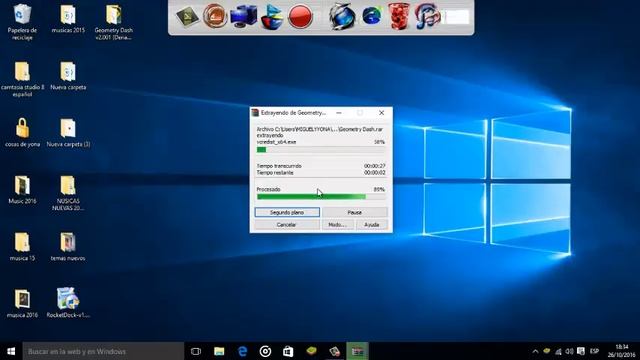Click the Buscar en la web y en Windows box
Viewport: 640px width, 360px height.
point(103,351)
